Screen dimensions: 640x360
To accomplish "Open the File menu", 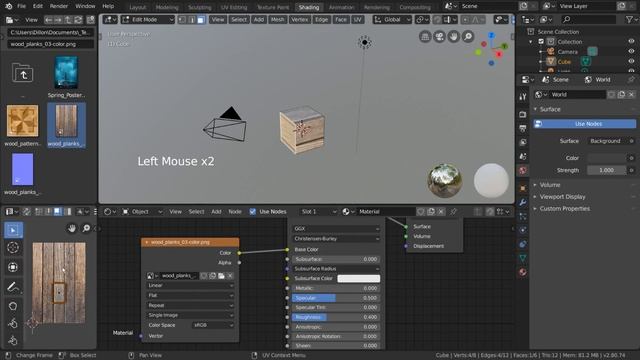I will (x=21, y=6).
